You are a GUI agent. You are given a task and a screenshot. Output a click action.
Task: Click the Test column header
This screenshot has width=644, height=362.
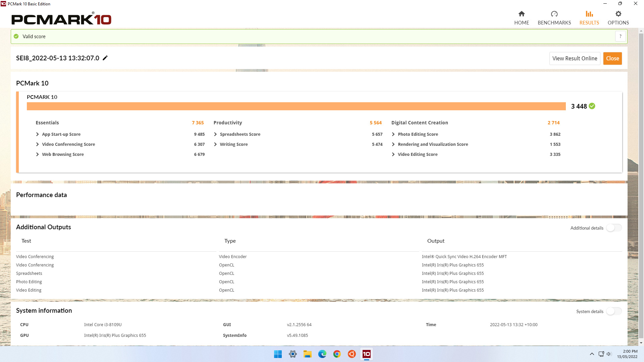coord(26,241)
